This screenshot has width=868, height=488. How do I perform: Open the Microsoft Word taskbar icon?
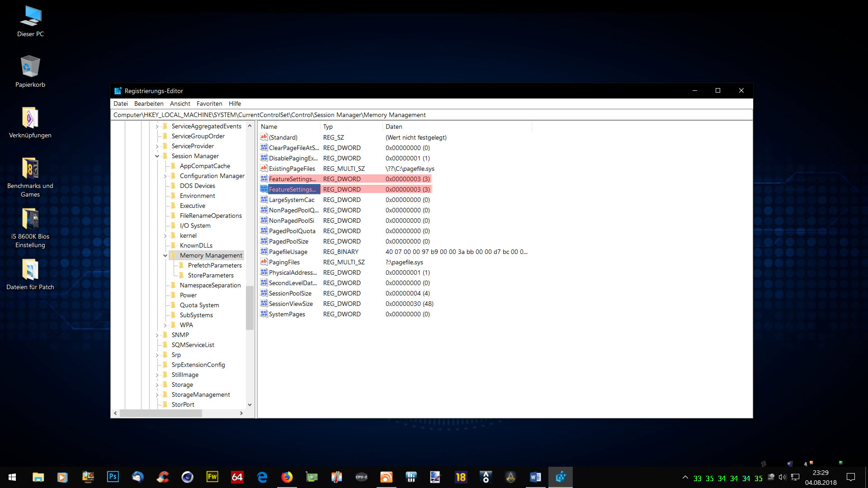[x=535, y=477]
